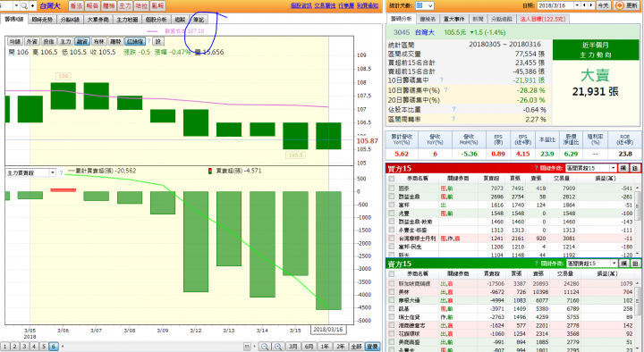The width and height of the screenshot is (644, 352).
Task: Open the 交易屬性 link
Action: [325, 5]
